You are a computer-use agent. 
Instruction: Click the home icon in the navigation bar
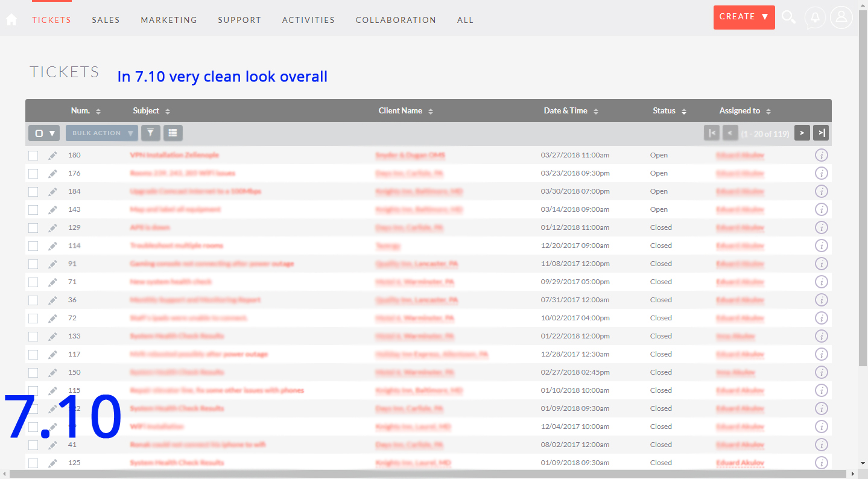[x=11, y=19]
